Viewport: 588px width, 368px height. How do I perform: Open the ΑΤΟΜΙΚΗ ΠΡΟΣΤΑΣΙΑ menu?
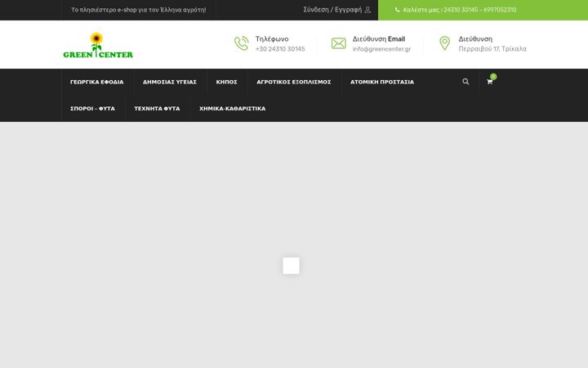pyautogui.click(x=382, y=82)
